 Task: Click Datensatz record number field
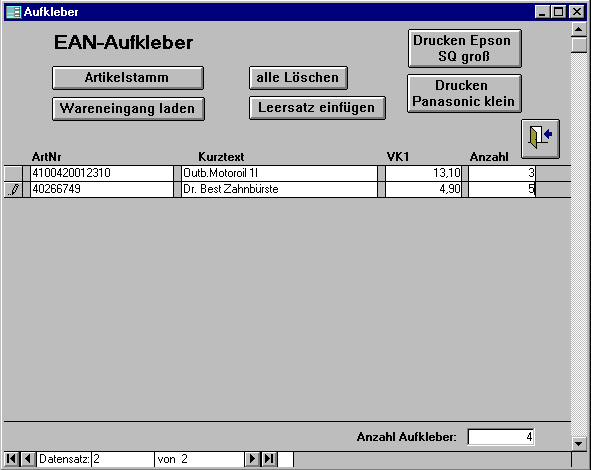coord(123,459)
